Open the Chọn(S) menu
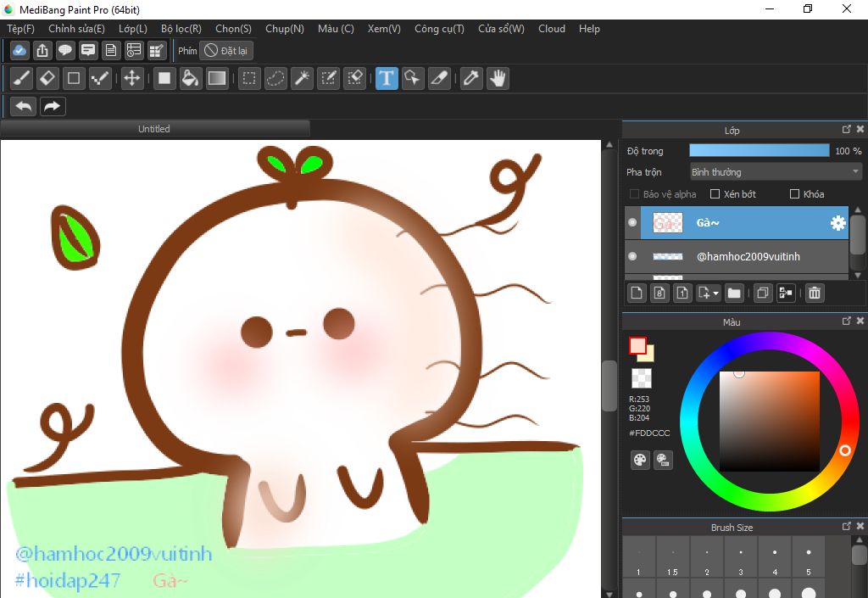This screenshot has height=598, width=868. [233, 29]
